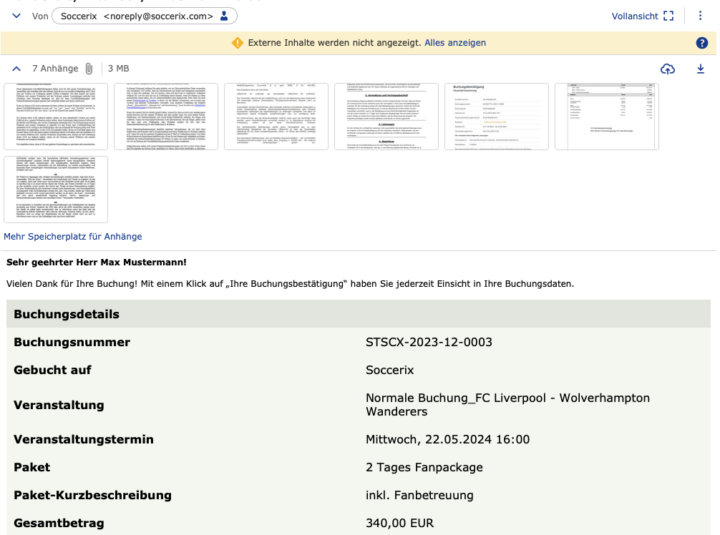
Task: Click the Soccerix noreply@soccerix.com sender chip
Action: pos(145,16)
